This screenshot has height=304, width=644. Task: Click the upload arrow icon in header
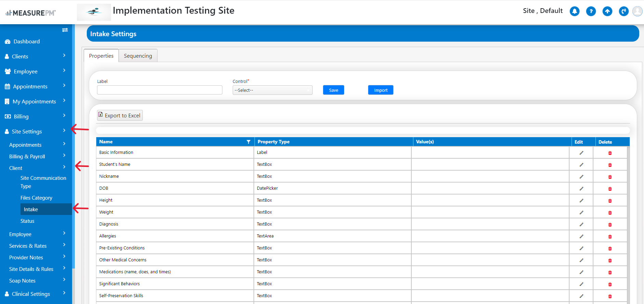607,11
